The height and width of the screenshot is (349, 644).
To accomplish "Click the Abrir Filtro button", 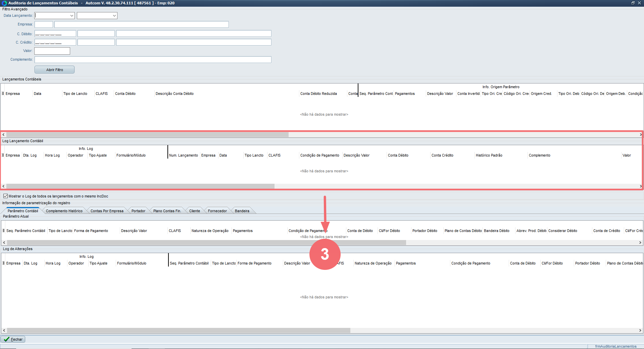I will coord(54,70).
